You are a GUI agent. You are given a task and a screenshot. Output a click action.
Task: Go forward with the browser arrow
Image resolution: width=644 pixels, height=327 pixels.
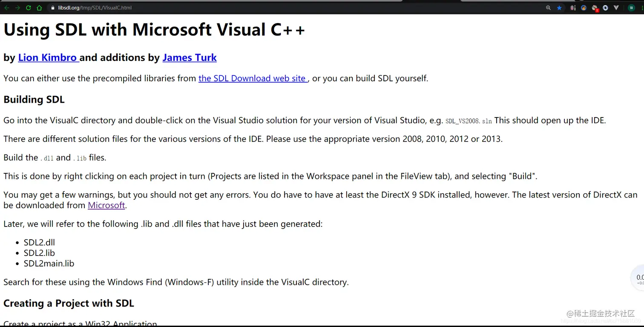point(17,8)
